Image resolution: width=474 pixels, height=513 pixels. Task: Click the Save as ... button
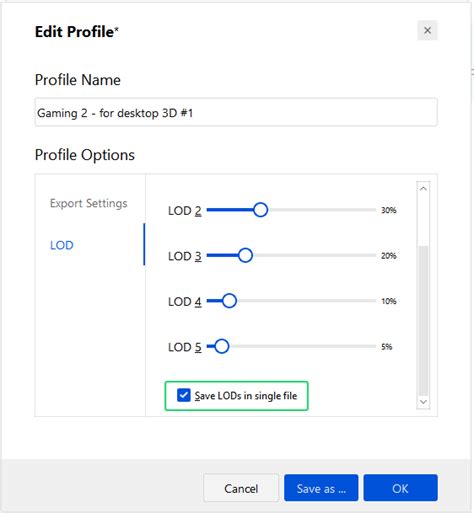pos(321,488)
